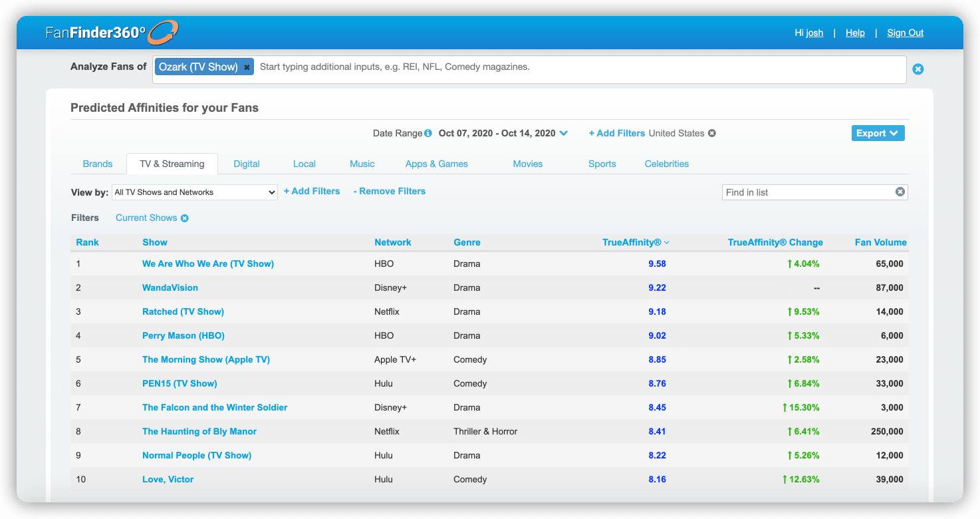Screen dimensions: 980x519
Task: Open Normal People (TV Show) link
Action: point(197,455)
